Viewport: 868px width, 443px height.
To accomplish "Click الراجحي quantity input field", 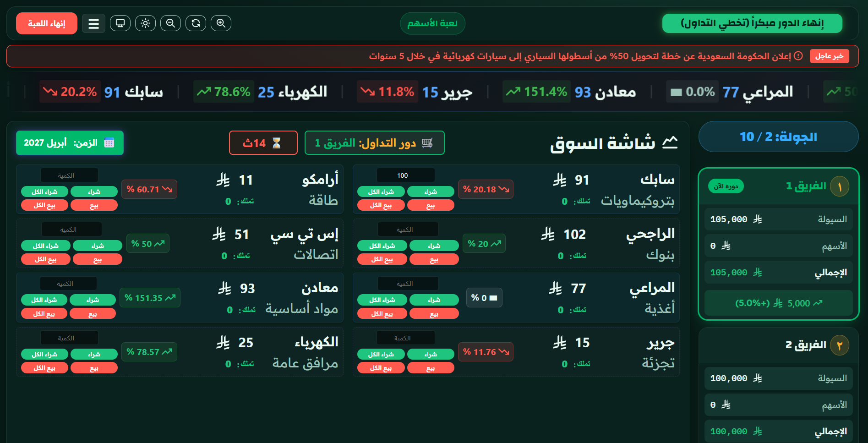I will coord(408,229).
